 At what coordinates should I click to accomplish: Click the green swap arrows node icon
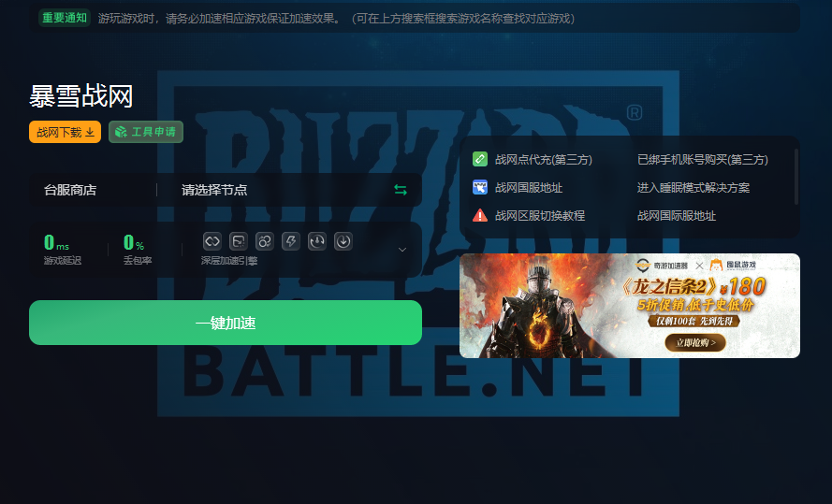[x=401, y=190]
